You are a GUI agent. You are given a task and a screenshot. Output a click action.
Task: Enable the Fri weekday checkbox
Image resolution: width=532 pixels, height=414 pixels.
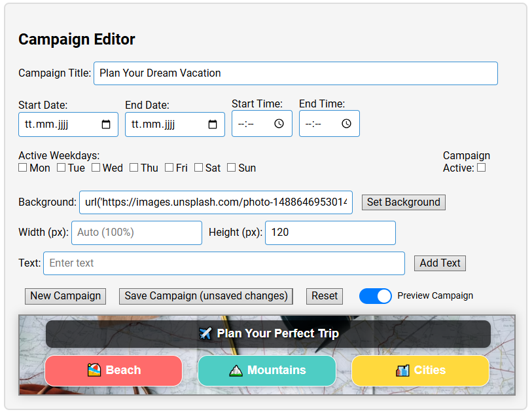169,168
